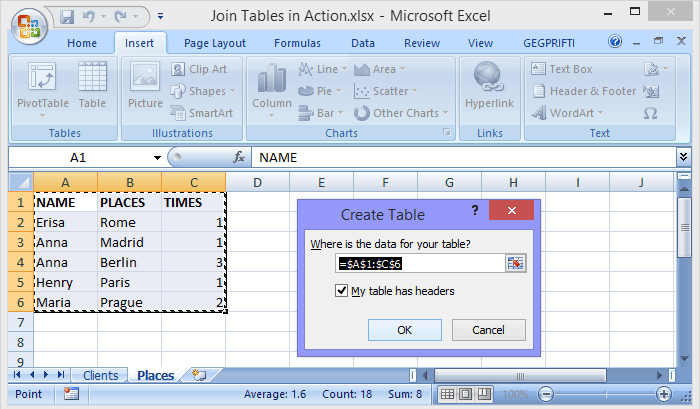Switch to the Home tab
This screenshot has height=409, width=700.
(x=82, y=43)
